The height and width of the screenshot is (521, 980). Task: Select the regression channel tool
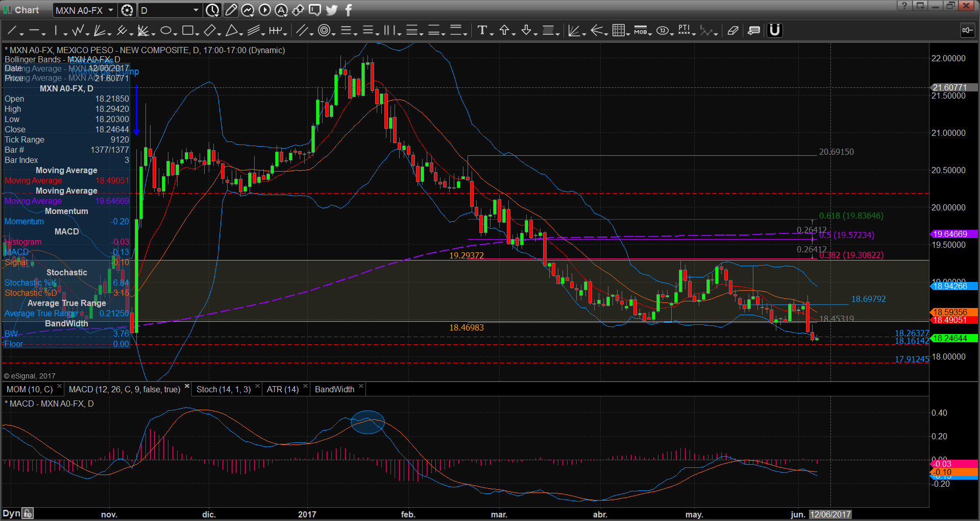pos(254,31)
